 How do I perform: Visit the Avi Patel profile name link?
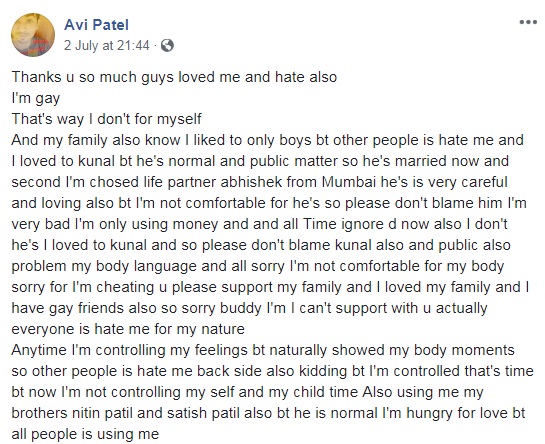(97, 25)
